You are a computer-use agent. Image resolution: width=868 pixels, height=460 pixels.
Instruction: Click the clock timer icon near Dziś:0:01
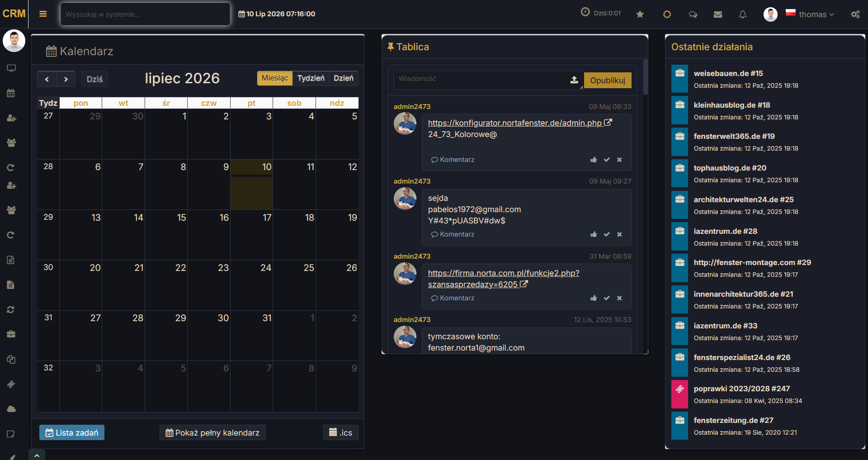[585, 12]
